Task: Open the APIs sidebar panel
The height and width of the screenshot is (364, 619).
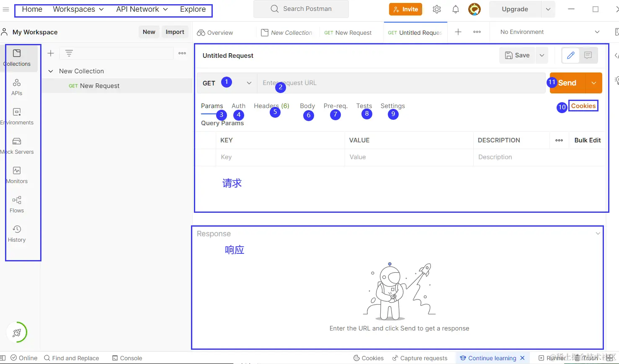Action: (17, 88)
